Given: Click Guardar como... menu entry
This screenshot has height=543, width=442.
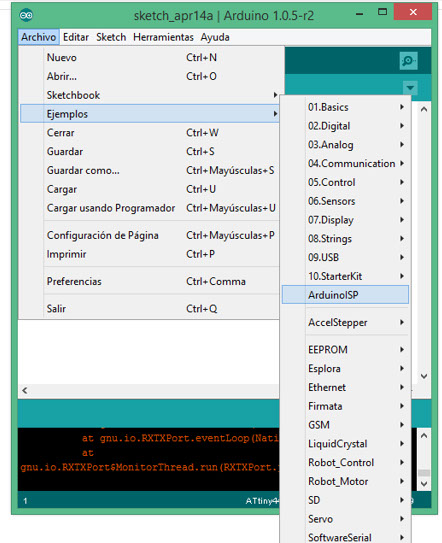Looking at the screenshot, I should [150, 170].
